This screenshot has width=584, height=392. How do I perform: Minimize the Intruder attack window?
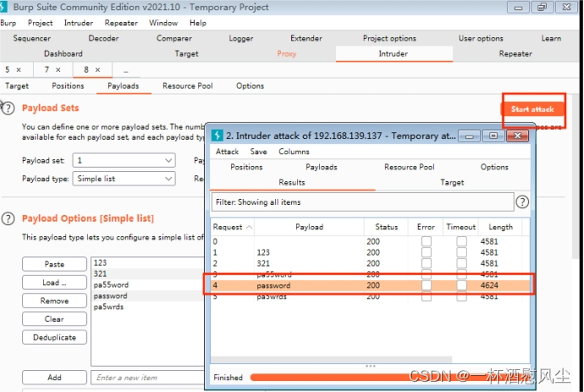(x=469, y=136)
